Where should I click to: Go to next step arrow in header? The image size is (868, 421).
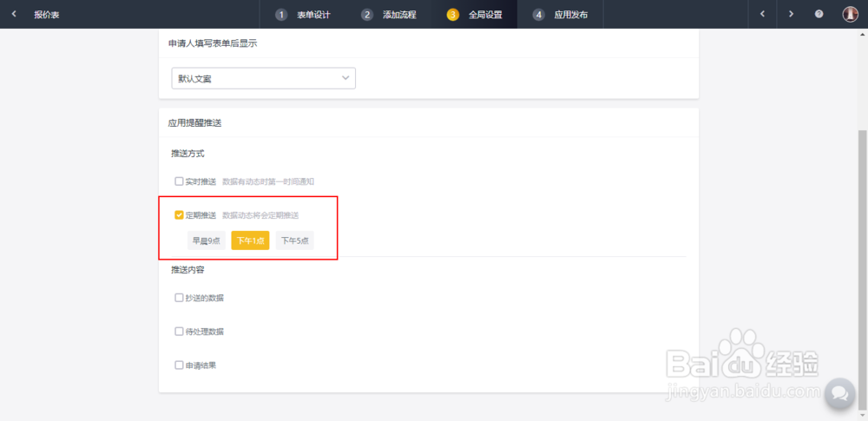click(791, 14)
